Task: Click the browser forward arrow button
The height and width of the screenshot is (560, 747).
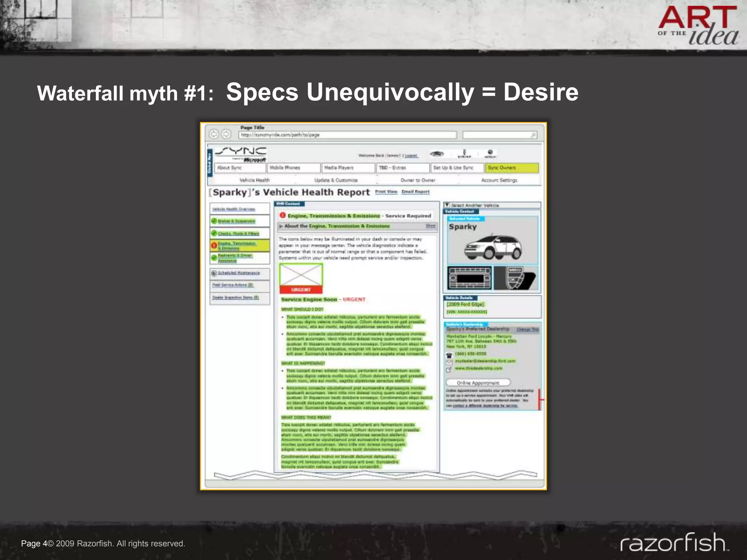Action: click(226, 135)
